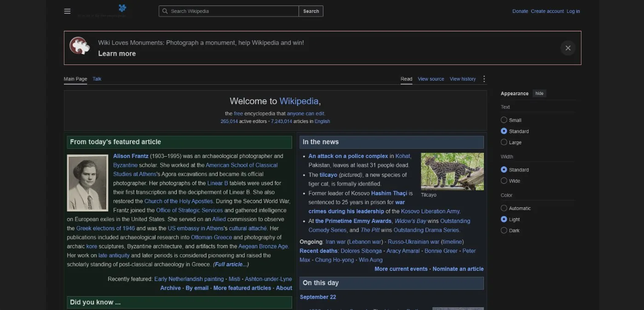Click the 7,243,014 articles count link

pyautogui.click(x=282, y=121)
